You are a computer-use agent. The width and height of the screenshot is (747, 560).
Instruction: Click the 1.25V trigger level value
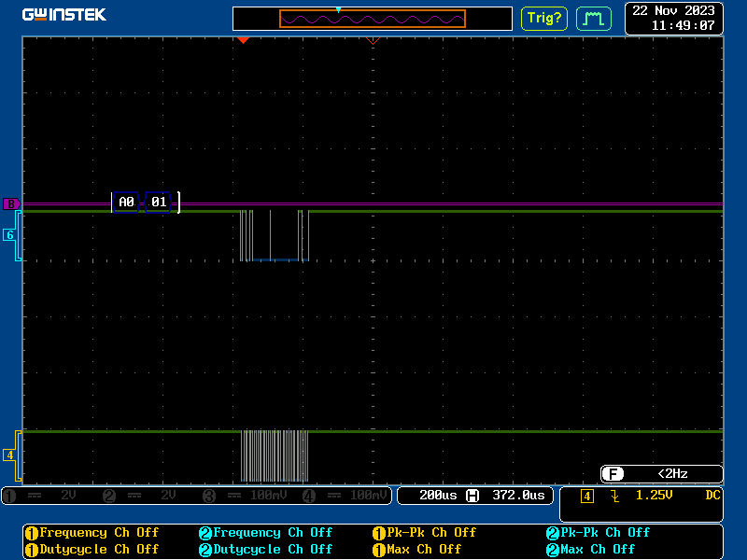(x=655, y=496)
